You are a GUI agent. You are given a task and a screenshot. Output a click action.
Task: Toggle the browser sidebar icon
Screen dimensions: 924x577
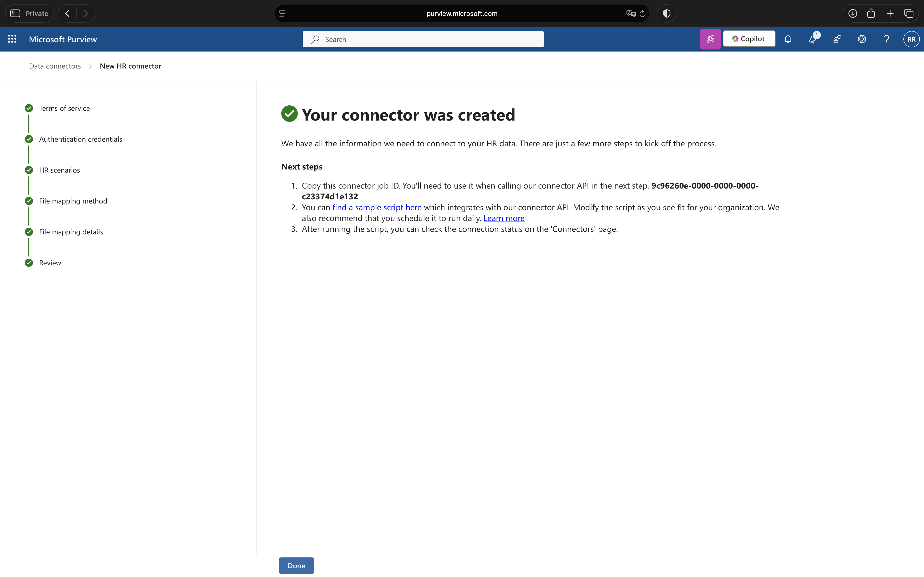click(15, 13)
